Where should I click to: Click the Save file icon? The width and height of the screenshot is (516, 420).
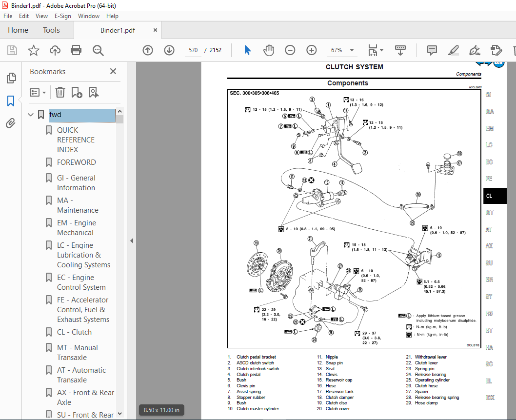[12, 50]
